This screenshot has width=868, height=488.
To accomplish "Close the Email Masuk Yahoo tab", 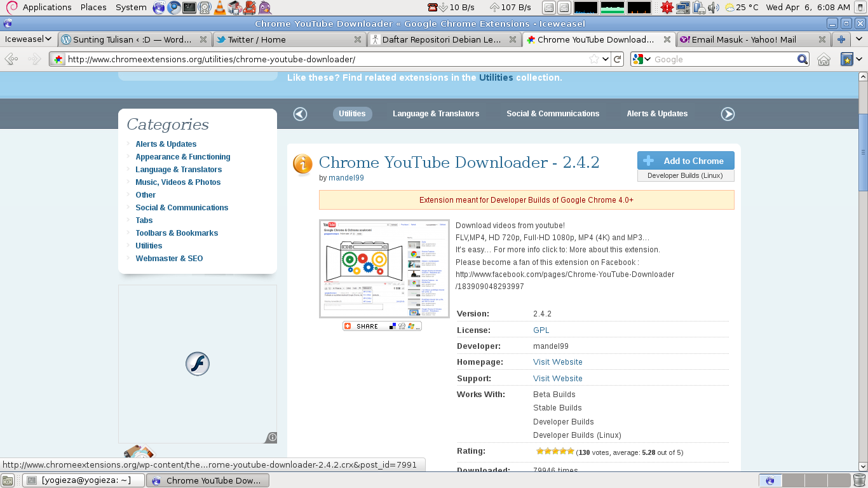I will (822, 39).
